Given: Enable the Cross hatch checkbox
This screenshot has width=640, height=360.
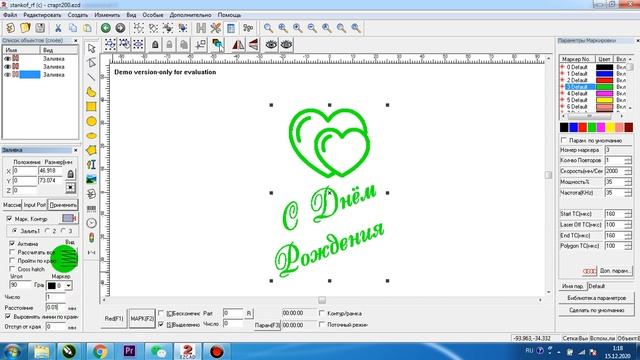Looking at the screenshot, I should coord(12,269).
